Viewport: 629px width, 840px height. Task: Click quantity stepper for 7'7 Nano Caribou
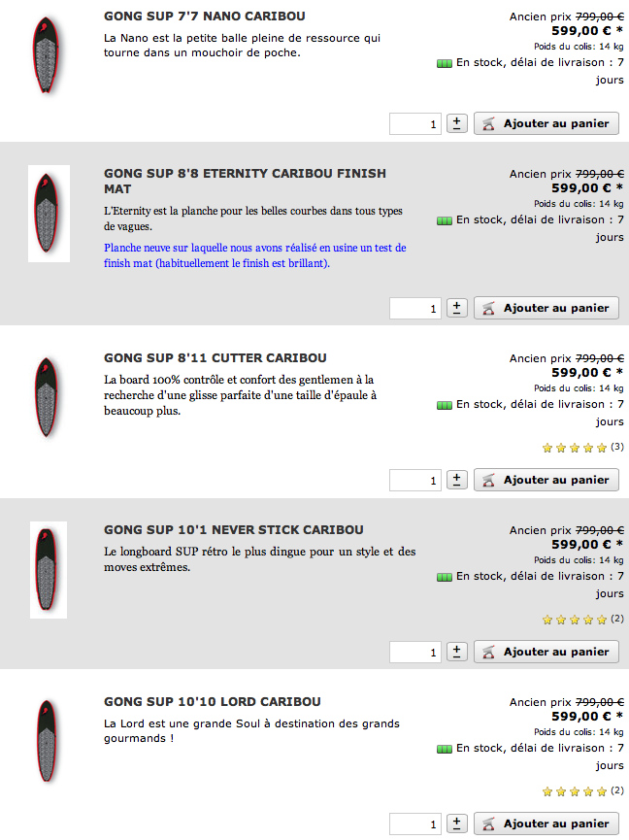pos(457,123)
